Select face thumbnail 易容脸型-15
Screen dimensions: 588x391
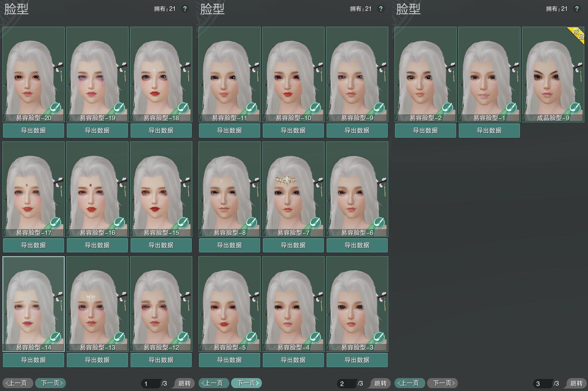pyautogui.click(x=161, y=189)
